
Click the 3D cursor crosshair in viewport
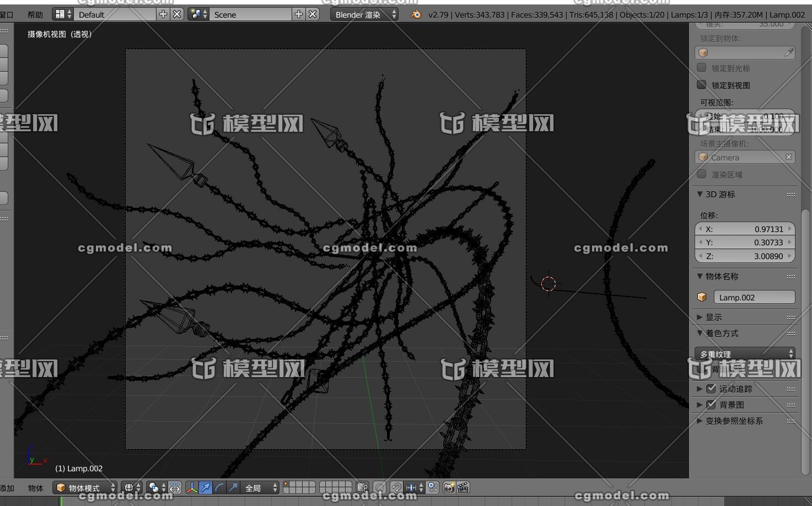[x=548, y=283]
